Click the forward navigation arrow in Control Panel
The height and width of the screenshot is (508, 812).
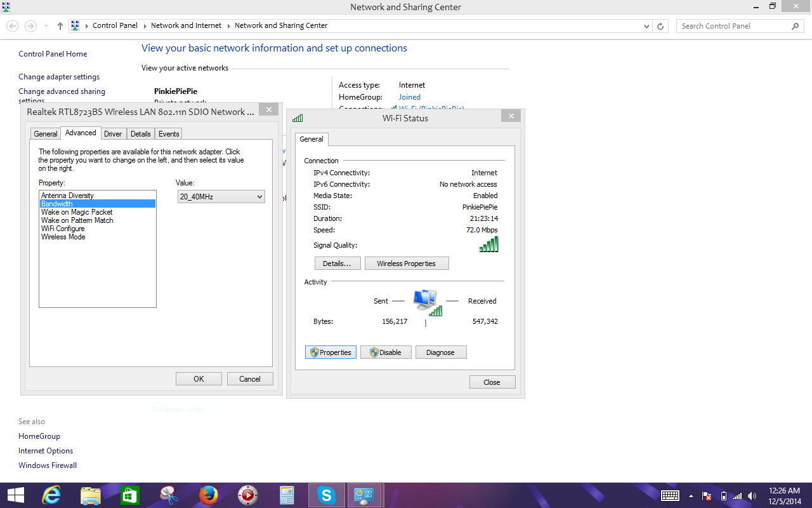(x=30, y=26)
